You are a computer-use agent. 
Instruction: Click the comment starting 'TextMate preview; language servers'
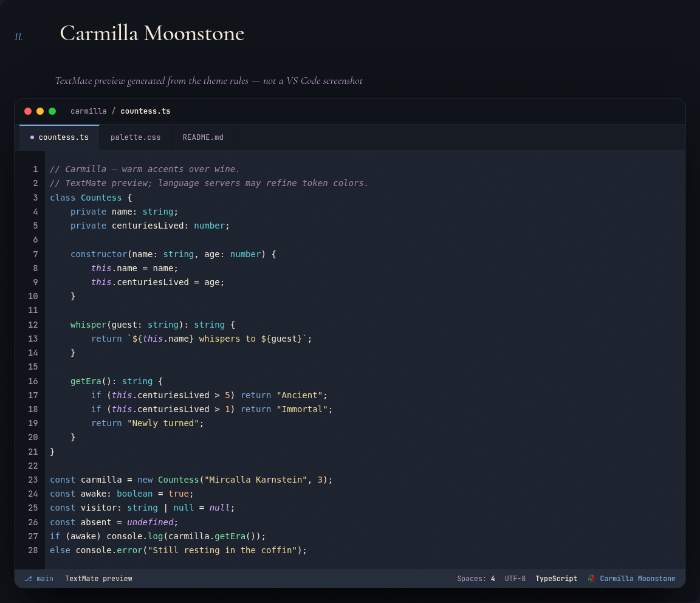coord(217,183)
